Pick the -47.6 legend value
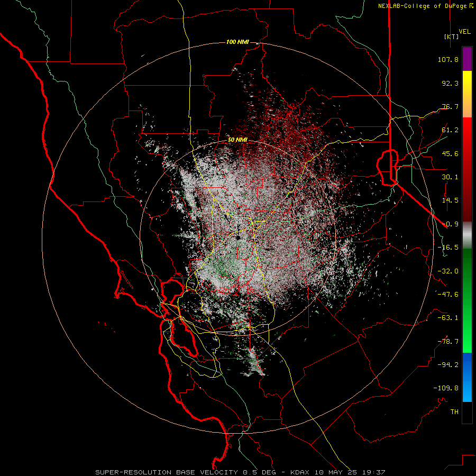The height and width of the screenshot is (476, 476). pyautogui.click(x=448, y=295)
